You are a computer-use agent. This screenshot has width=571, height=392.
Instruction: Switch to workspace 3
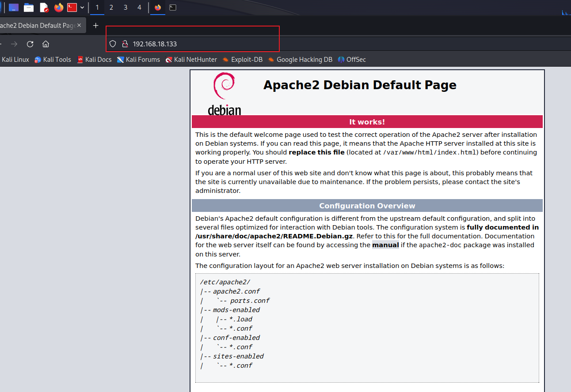coord(126,8)
